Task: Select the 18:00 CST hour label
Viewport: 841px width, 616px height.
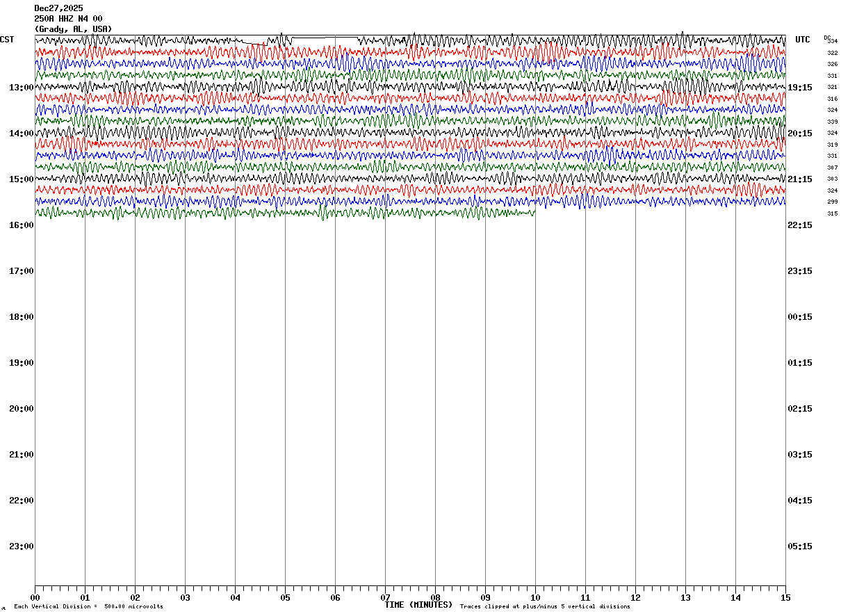Action: pos(21,317)
